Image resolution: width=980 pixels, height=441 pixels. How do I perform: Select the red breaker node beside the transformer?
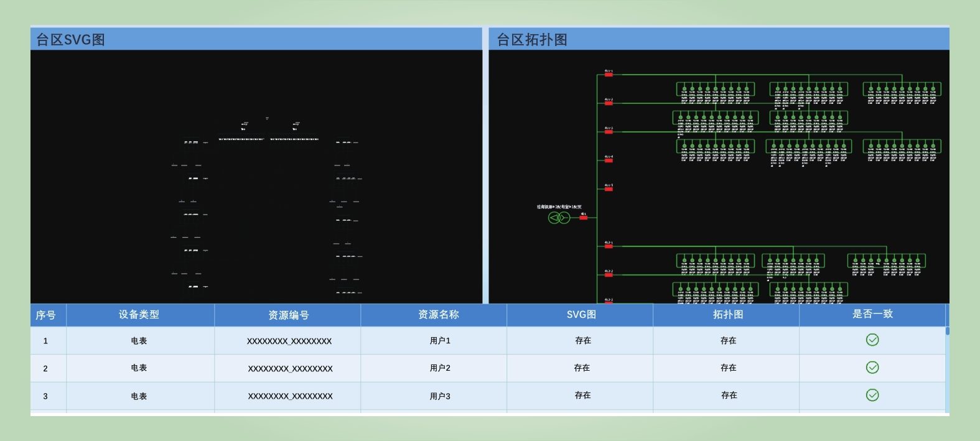[583, 218]
